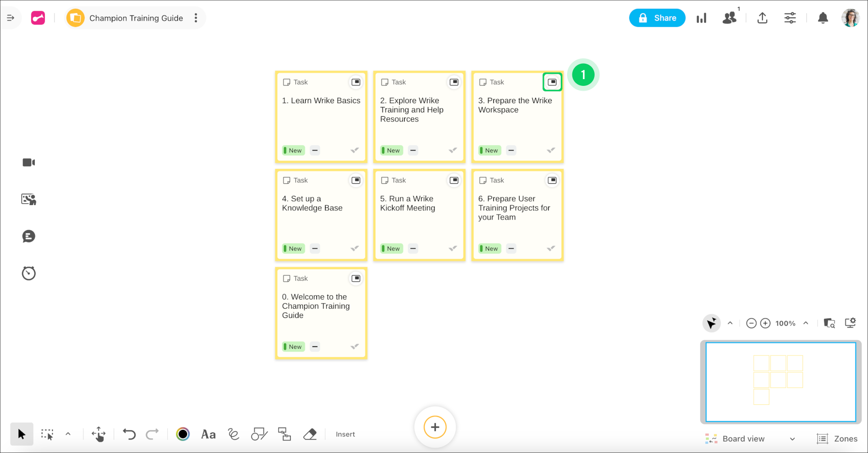
Task: Mark '1. Learn Wrike Basics' as complete
Action: [x=355, y=151]
